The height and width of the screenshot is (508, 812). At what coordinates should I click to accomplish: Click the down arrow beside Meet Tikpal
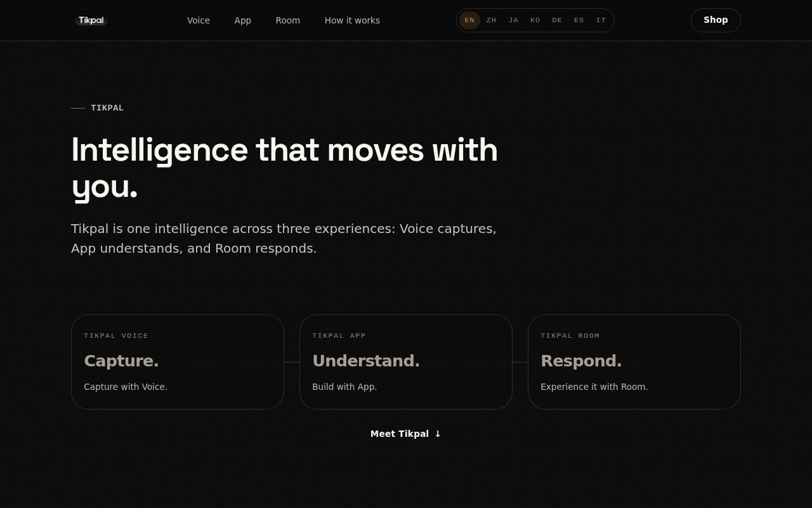tap(438, 434)
